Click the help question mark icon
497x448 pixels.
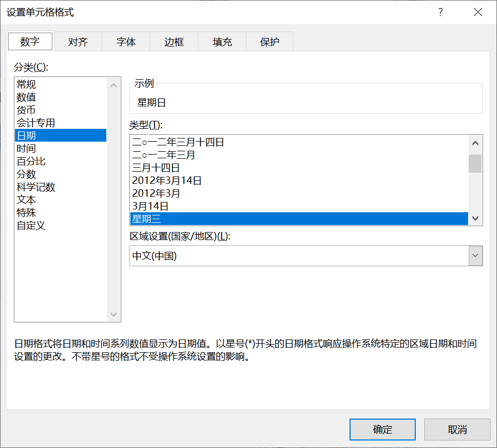click(x=440, y=12)
